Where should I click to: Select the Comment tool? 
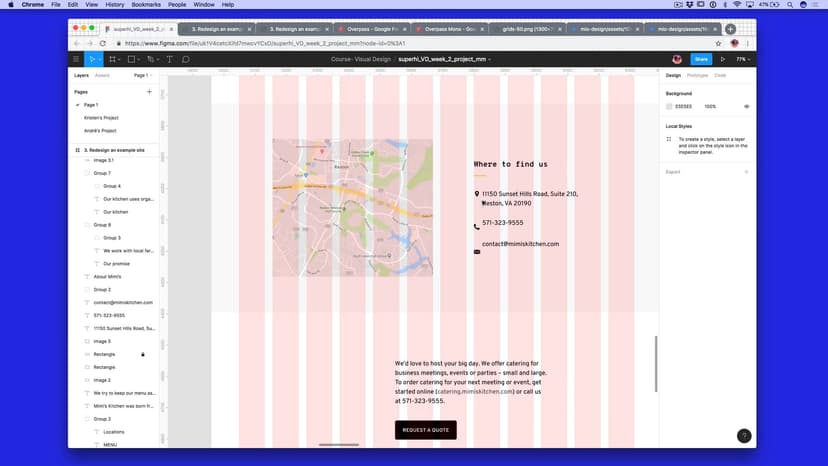[185, 60]
